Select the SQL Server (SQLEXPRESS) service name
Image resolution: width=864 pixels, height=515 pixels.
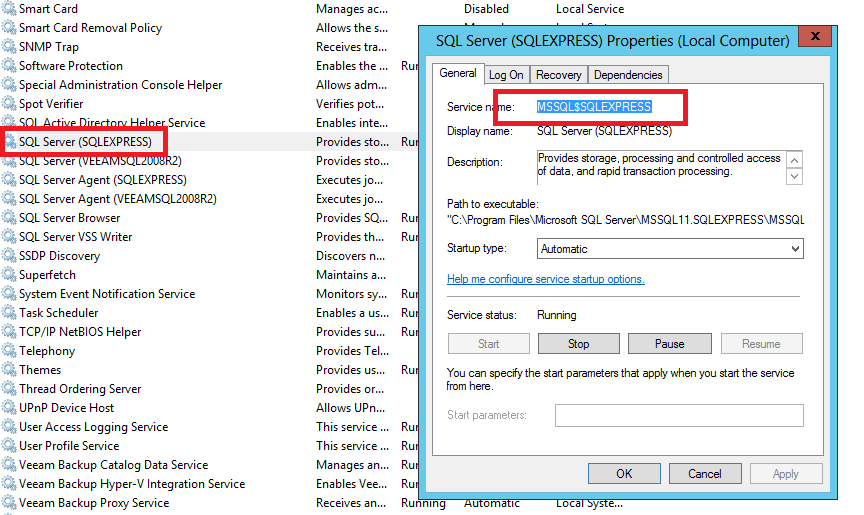[x=85, y=142]
